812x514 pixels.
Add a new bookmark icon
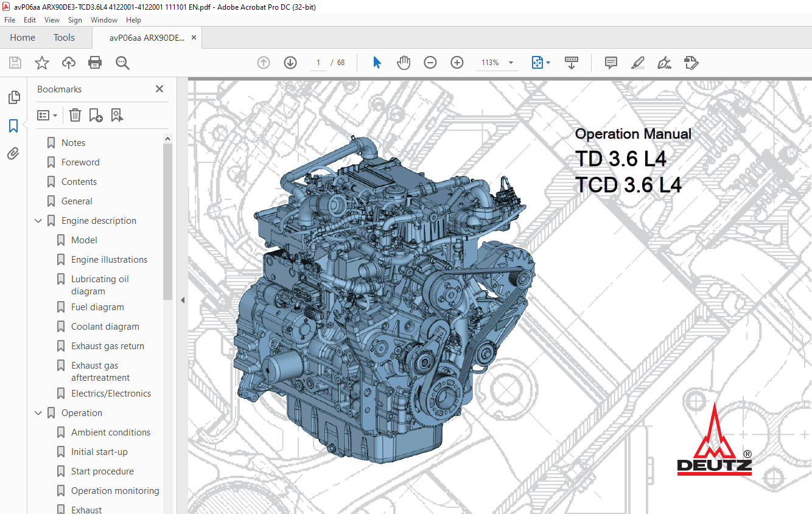[x=96, y=115]
